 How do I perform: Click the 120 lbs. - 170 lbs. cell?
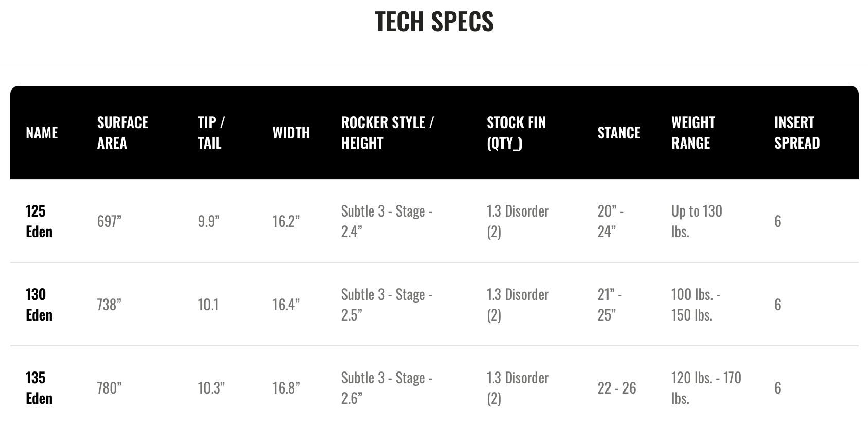click(706, 388)
